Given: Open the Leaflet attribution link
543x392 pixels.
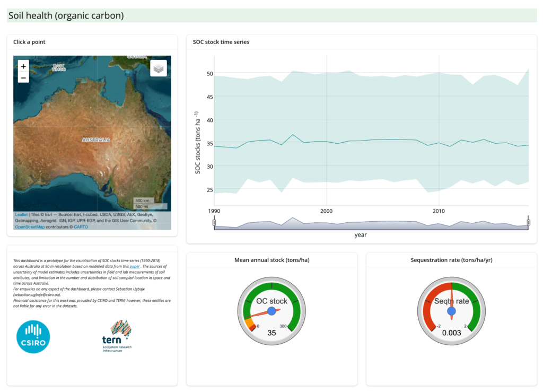Looking at the screenshot, I should click(21, 215).
